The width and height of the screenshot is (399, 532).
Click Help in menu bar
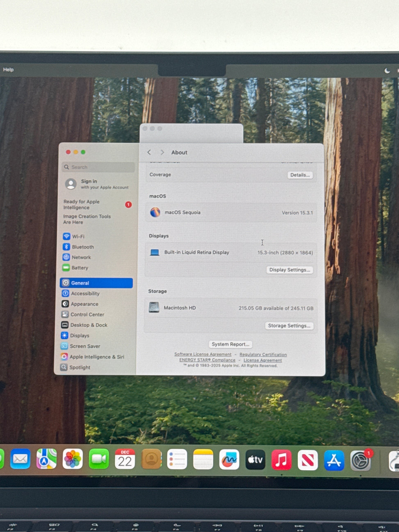8,70
